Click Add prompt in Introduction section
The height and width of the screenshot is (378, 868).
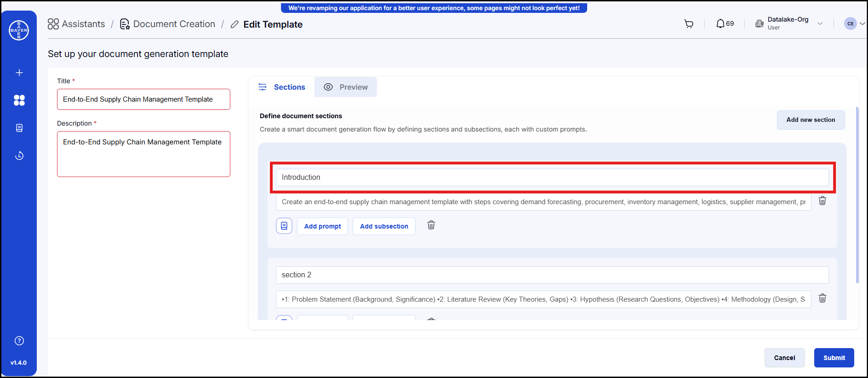pyautogui.click(x=322, y=226)
